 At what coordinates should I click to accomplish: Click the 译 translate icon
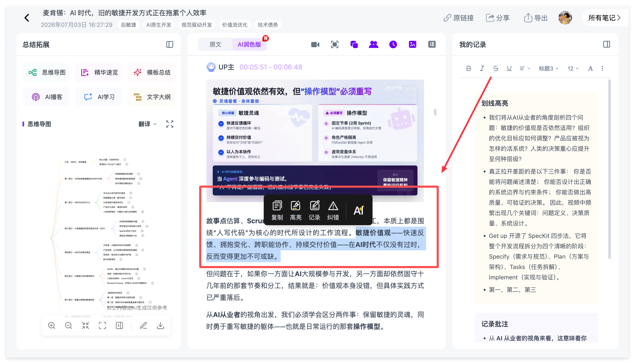tap(432, 44)
